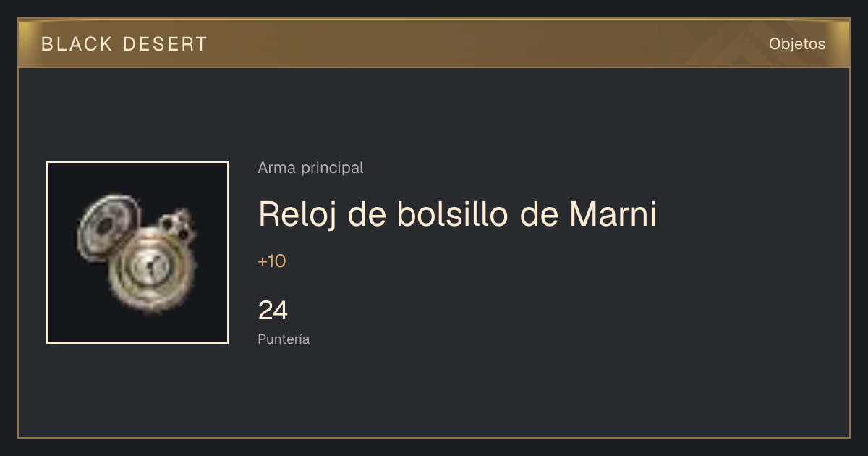Click the Reloj de bolsillo de Marni title
The height and width of the screenshot is (456, 868).
[x=457, y=215]
